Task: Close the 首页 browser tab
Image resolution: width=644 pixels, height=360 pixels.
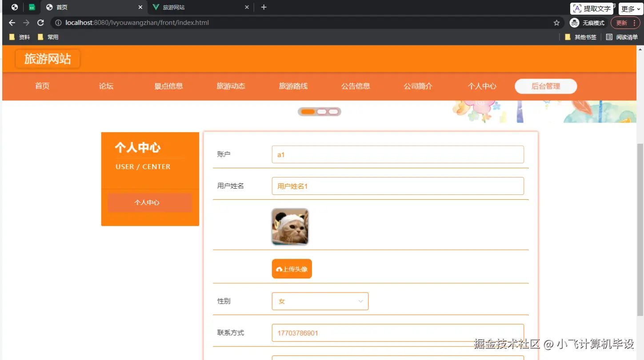Action: tap(140, 8)
